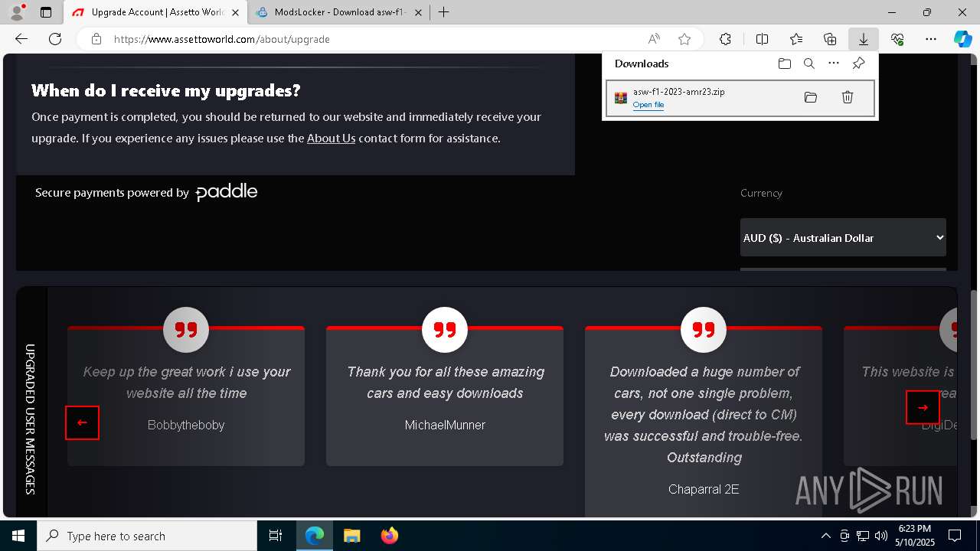Screen dimensions: 980x551
Task: Click heading When do I receive my upgrades
Action: point(166,90)
